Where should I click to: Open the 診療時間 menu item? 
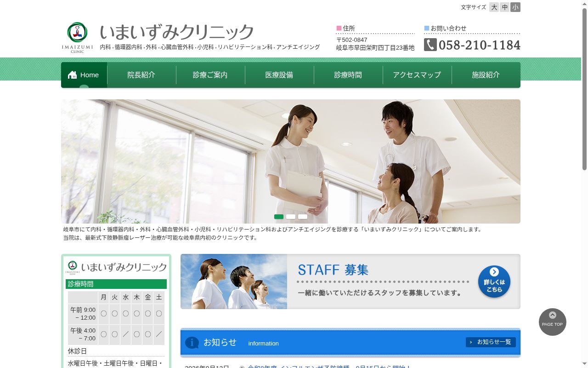click(x=348, y=75)
